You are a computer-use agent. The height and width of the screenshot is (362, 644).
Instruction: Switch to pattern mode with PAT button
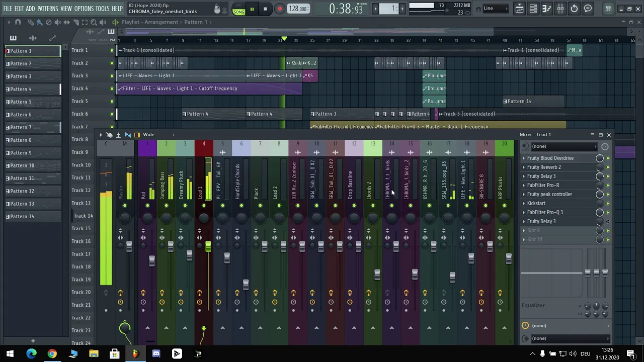[239, 6]
